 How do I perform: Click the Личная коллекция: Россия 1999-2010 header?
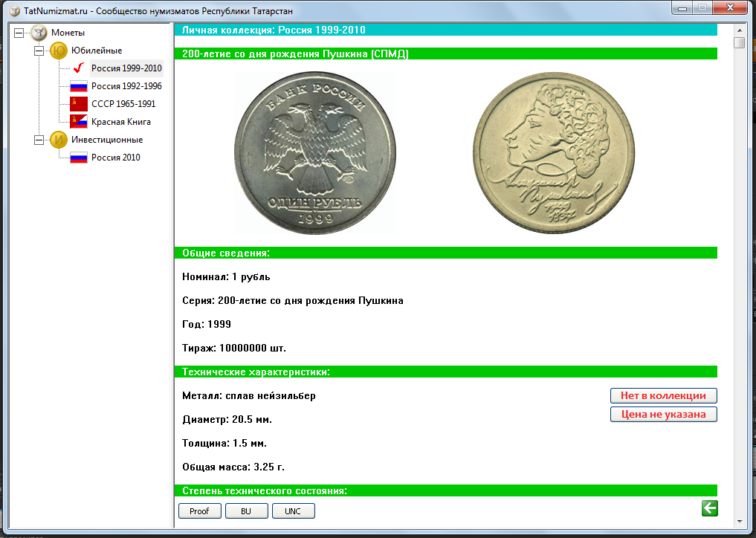coord(446,30)
